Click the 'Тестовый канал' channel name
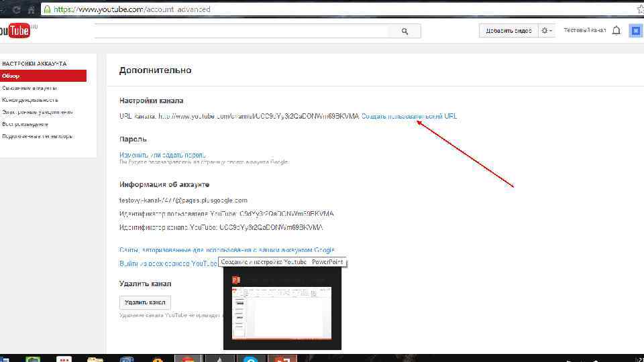The image size is (644, 362). click(584, 30)
